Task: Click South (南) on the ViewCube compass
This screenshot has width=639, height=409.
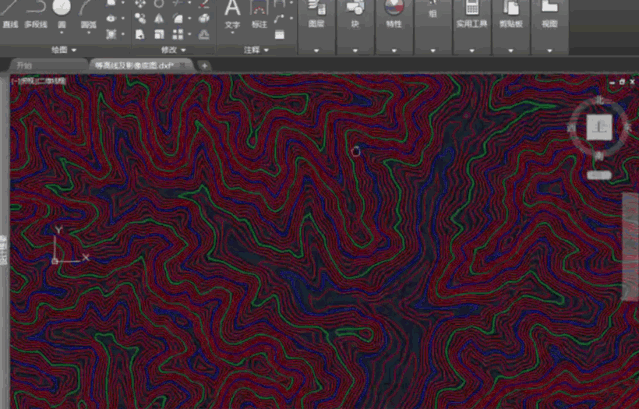Action: click(x=599, y=155)
